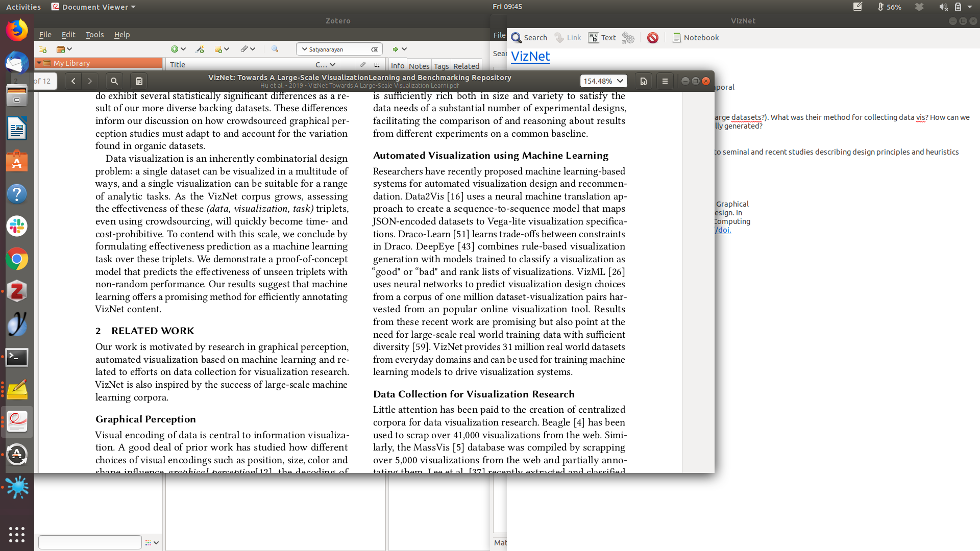Image resolution: width=980 pixels, height=551 pixels.
Task: Click the file options icon beside zoom
Action: (x=643, y=81)
